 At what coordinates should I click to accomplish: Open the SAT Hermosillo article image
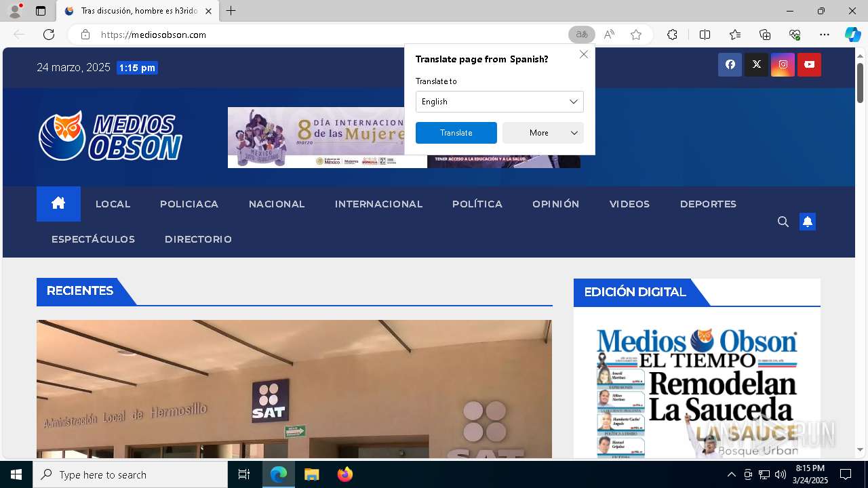[294, 389]
